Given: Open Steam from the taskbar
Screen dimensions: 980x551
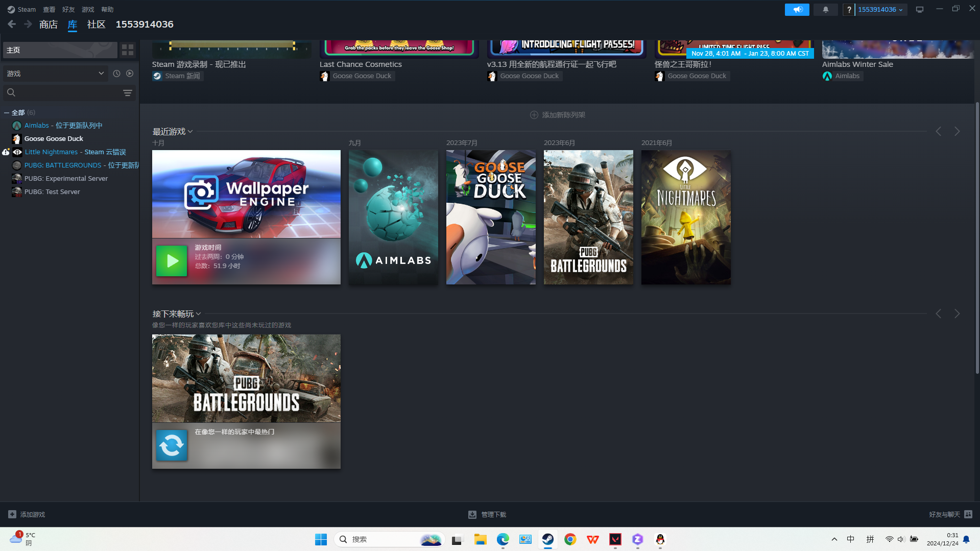Looking at the screenshot, I should point(548,539).
